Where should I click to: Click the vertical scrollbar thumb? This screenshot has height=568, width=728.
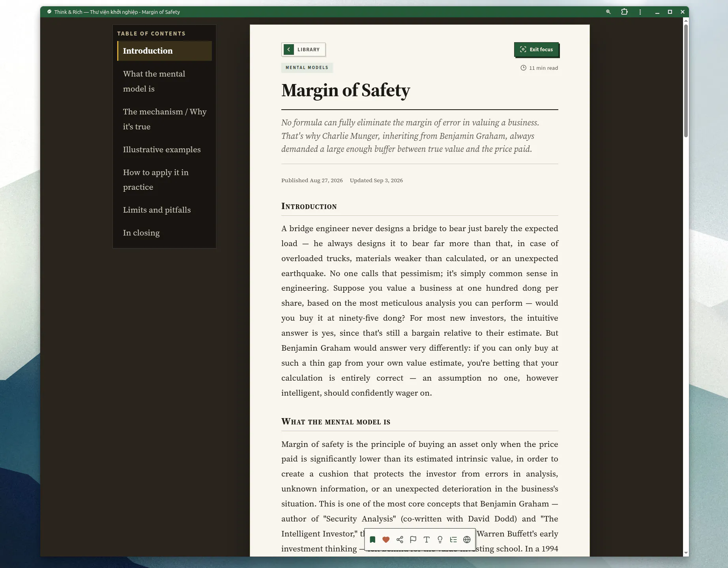686,81
